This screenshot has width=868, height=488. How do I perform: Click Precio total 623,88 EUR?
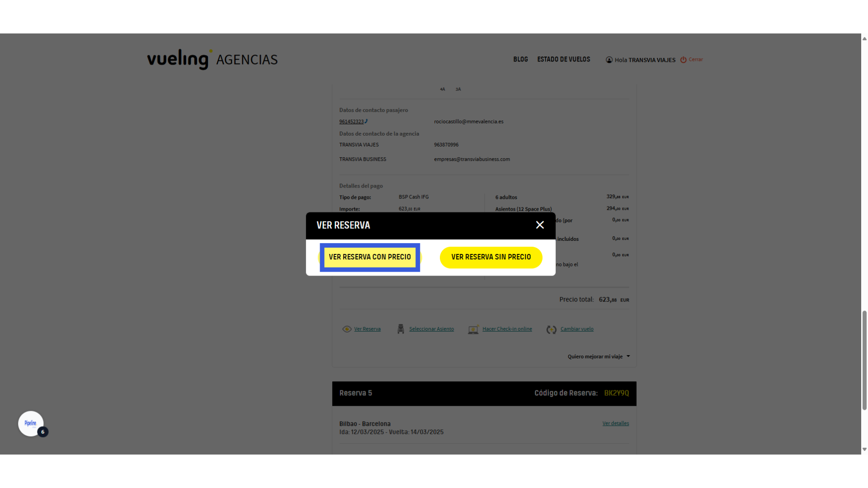click(594, 300)
